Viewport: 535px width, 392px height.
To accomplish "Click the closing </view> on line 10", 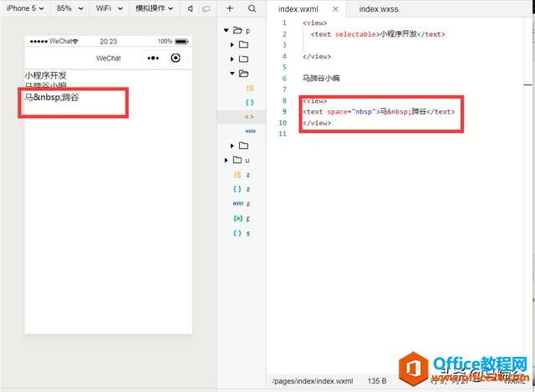I will [317, 123].
